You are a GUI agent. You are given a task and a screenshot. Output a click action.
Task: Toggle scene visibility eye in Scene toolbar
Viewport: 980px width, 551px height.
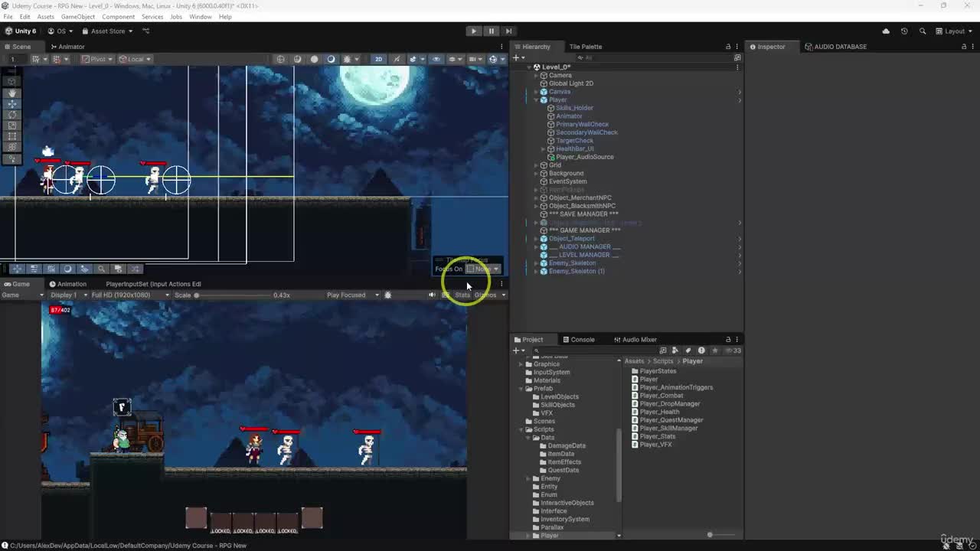tap(436, 59)
